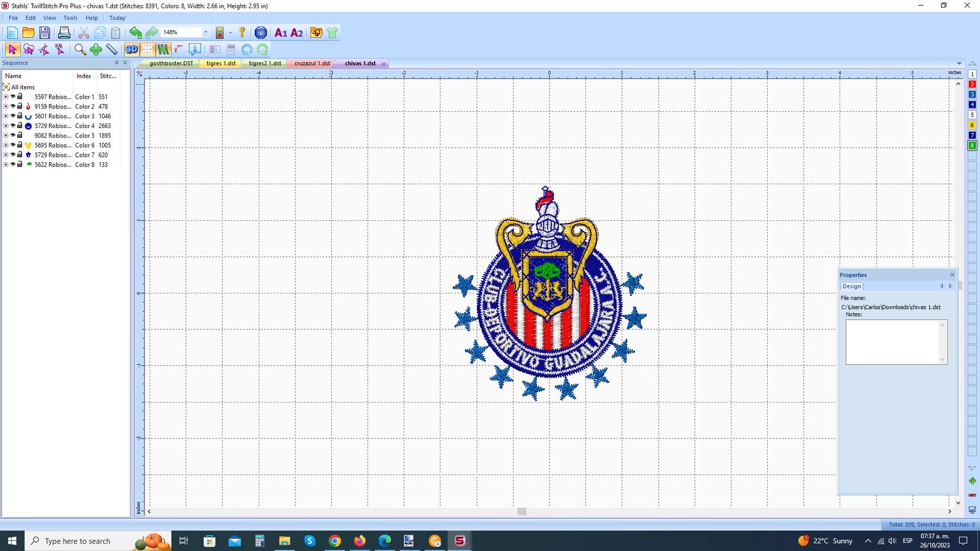
Task: Undo the last action with green arrow
Action: pyautogui.click(x=135, y=33)
